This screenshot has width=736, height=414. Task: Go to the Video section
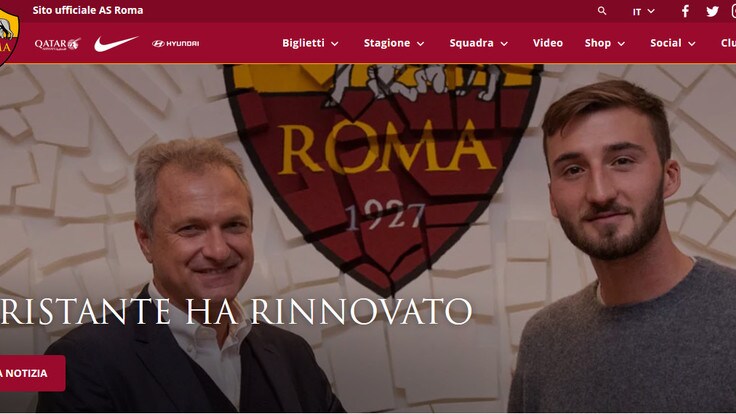[x=548, y=43]
